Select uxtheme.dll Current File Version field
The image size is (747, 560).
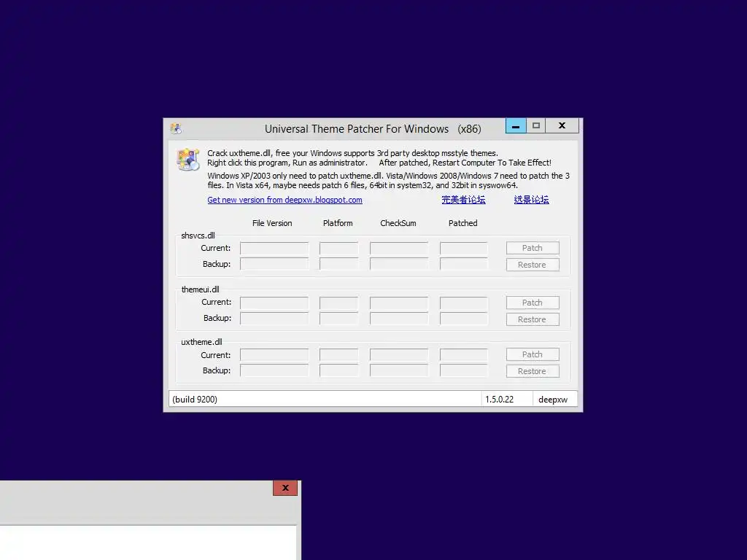pyautogui.click(x=274, y=355)
